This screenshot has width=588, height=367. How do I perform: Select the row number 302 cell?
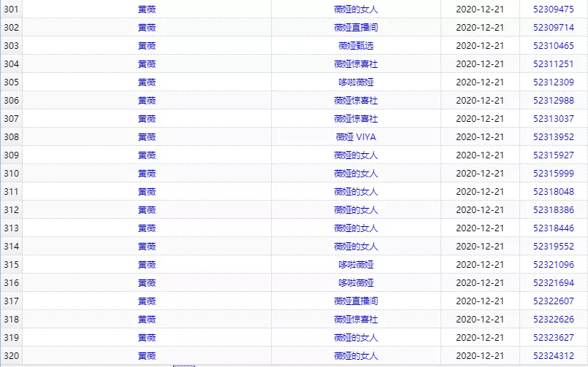coord(11,27)
